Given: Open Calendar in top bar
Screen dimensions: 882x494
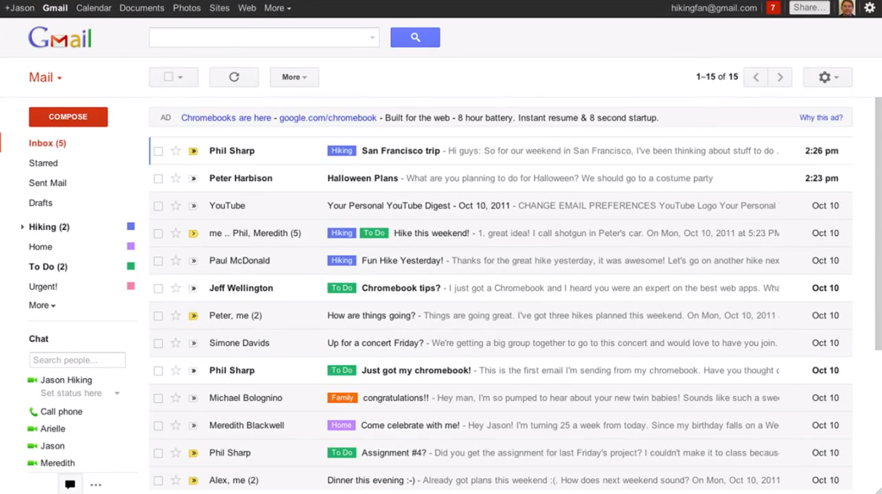Looking at the screenshot, I should 93,8.
